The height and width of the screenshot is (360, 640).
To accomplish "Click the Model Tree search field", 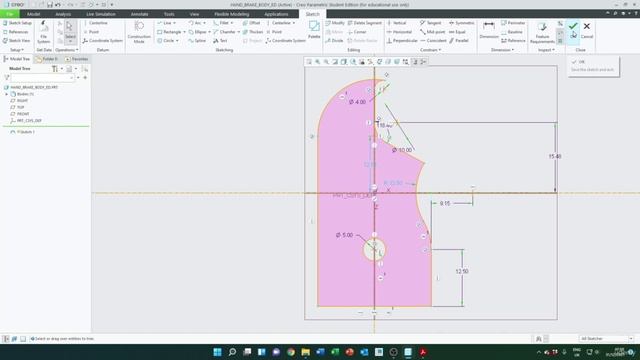I will point(42,78).
